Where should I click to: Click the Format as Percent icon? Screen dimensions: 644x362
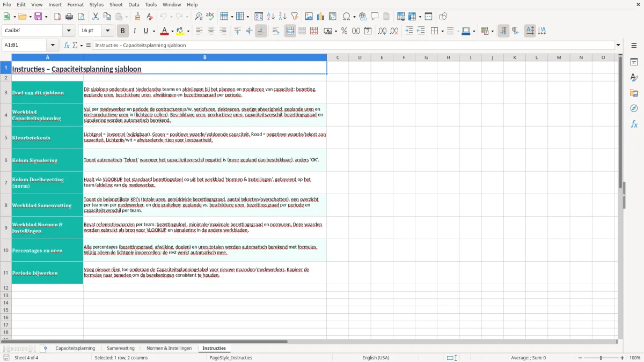click(x=344, y=31)
